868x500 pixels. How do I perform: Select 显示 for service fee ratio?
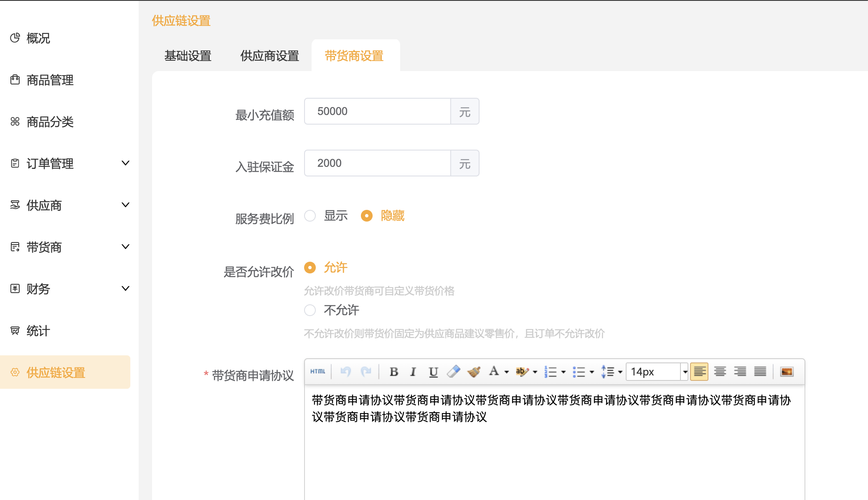point(310,216)
